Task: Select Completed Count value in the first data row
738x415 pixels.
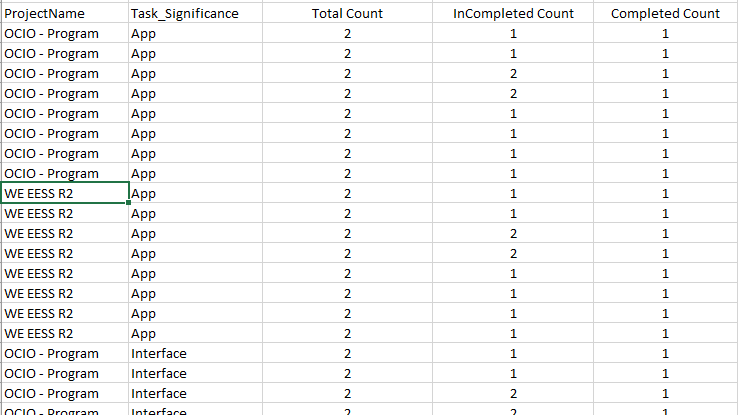Action: [665, 33]
